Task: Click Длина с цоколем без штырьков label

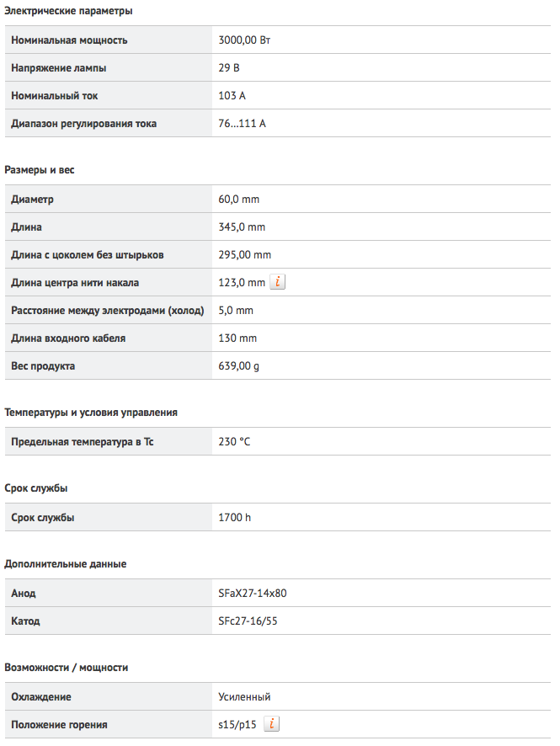Action: (88, 255)
